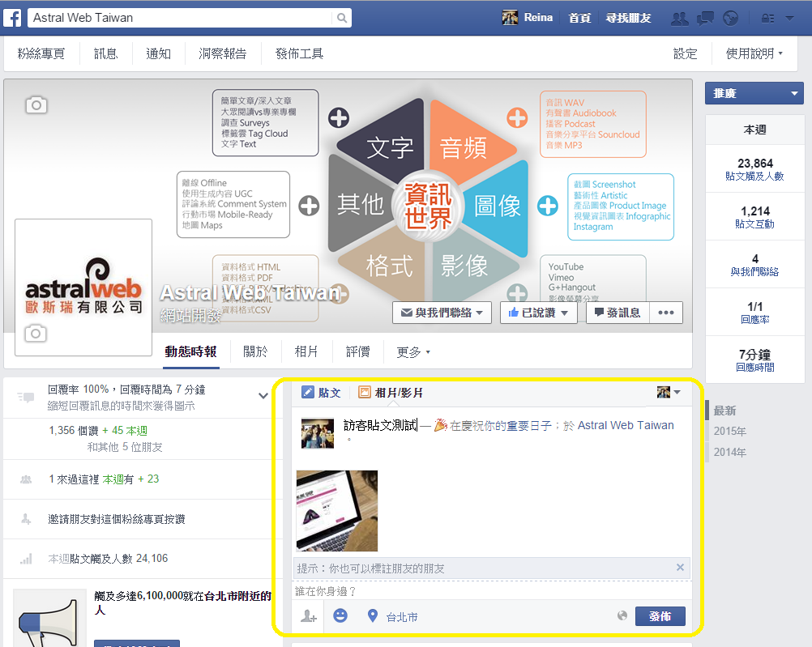Select the 相片/影片 photo/video composer tab
The height and width of the screenshot is (647, 812).
[x=391, y=393]
